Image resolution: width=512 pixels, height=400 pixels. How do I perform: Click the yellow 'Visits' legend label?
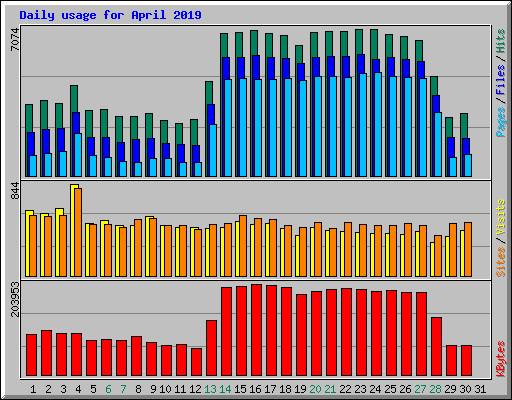501,218
